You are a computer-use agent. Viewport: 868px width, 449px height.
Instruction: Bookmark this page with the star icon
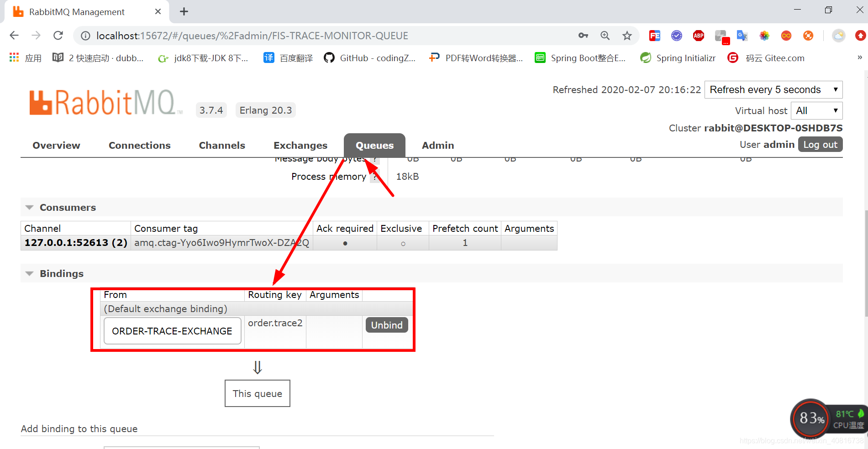[x=627, y=36]
